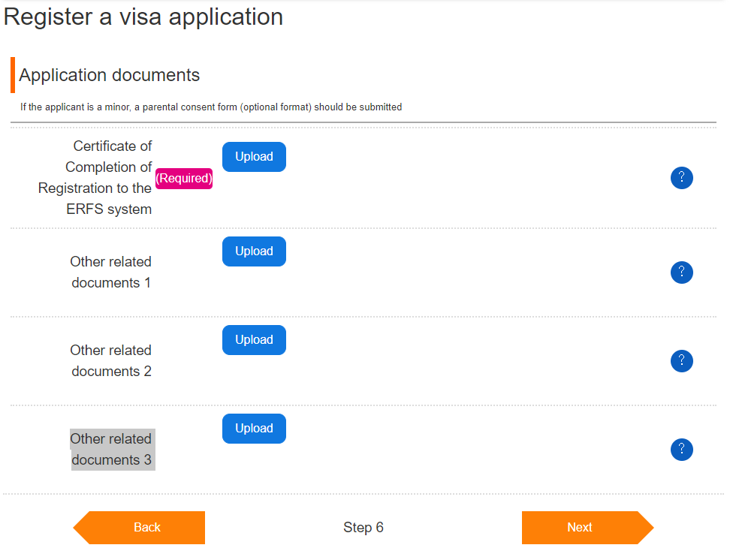
Task: Open help for ERFS Certificate upload
Action: pos(682,178)
